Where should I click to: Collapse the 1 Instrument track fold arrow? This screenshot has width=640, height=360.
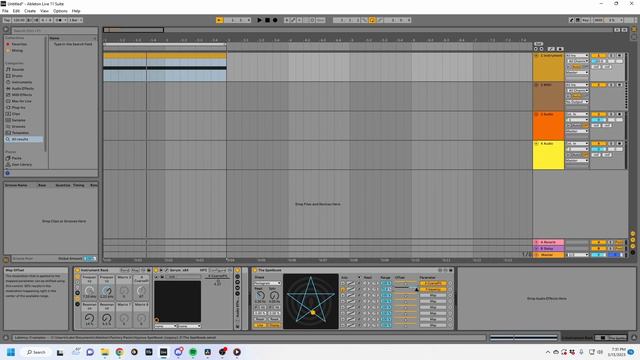(536, 56)
